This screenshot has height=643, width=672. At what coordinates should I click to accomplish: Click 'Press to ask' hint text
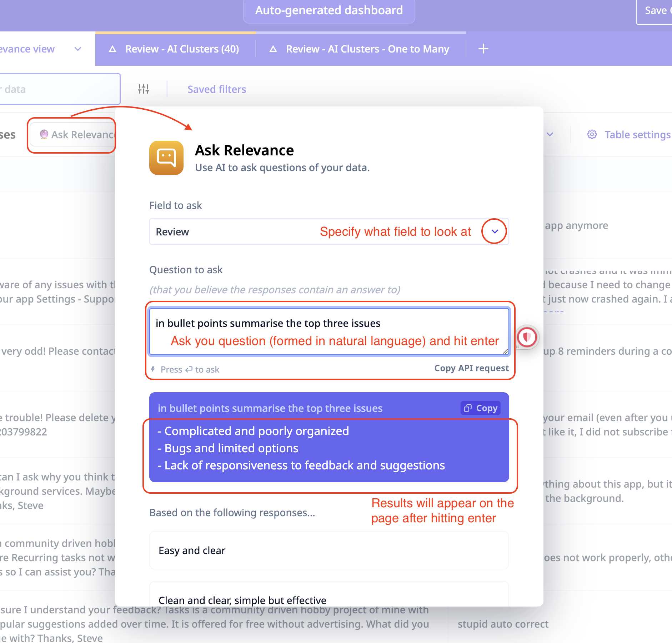190,369
